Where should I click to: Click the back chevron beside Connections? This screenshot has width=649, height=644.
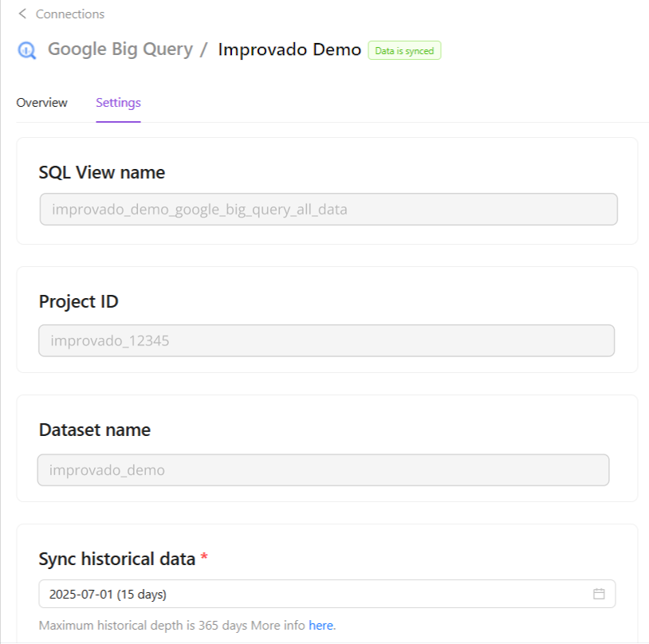pos(22,14)
